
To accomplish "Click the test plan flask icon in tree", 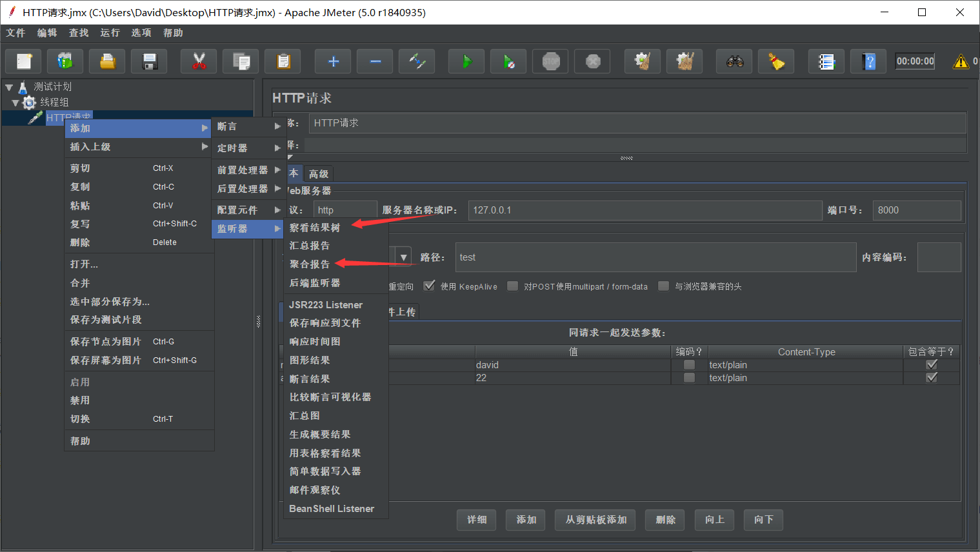I will pyautogui.click(x=23, y=87).
